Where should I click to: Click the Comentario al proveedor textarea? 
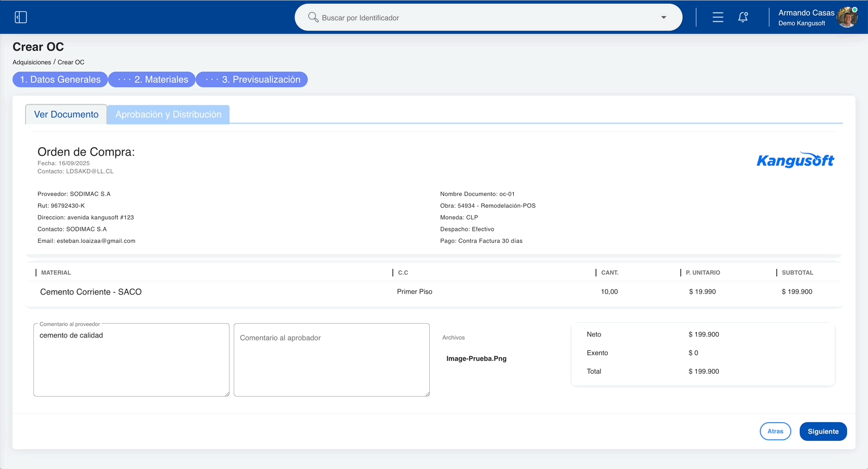131,360
